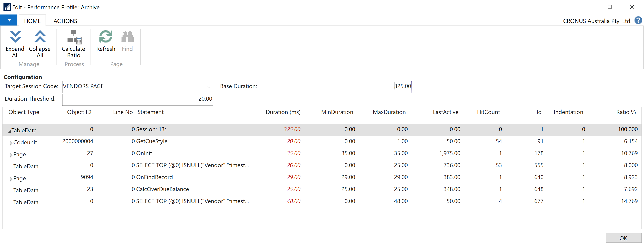
Task: Click the Duration Threshold input field
Action: (138, 99)
